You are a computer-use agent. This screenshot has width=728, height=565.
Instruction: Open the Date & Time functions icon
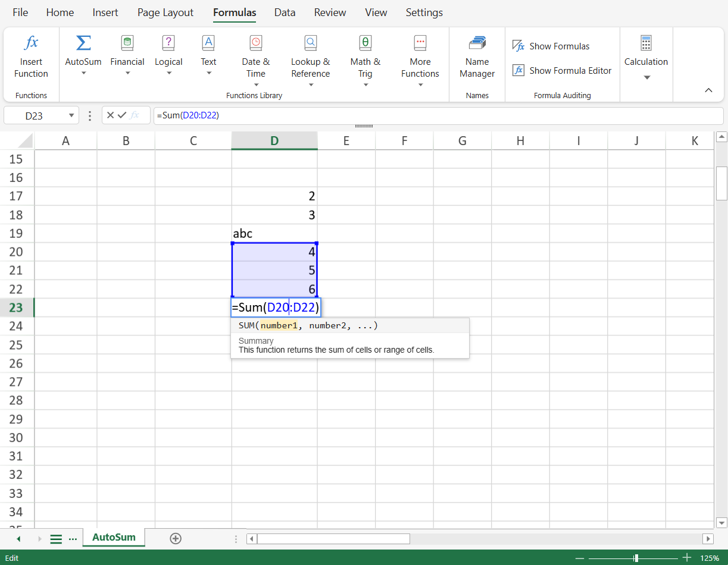point(256,43)
